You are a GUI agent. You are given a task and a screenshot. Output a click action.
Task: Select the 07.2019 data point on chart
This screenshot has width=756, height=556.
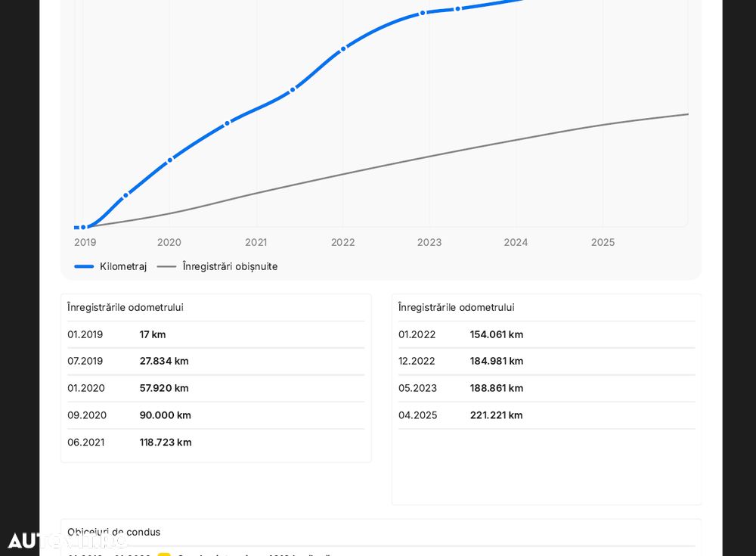point(125,195)
